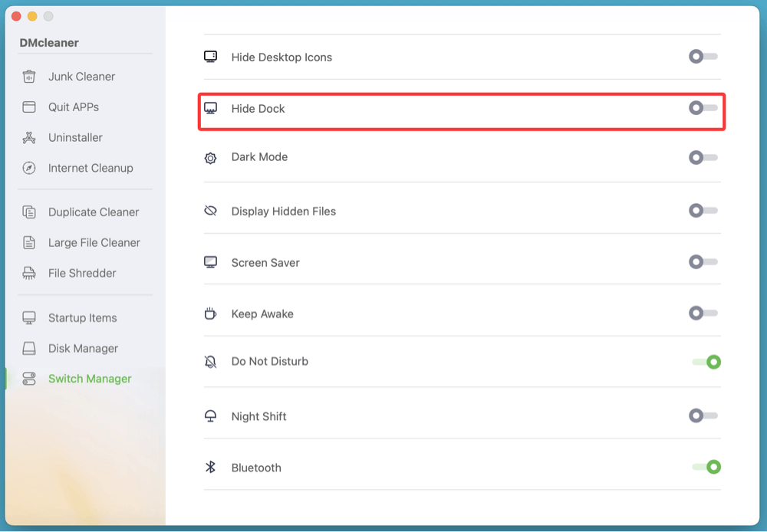Screen dimensions: 767x532
Task: Click the Junk Cleaner trash icon
Action: (x=29, y=77)
